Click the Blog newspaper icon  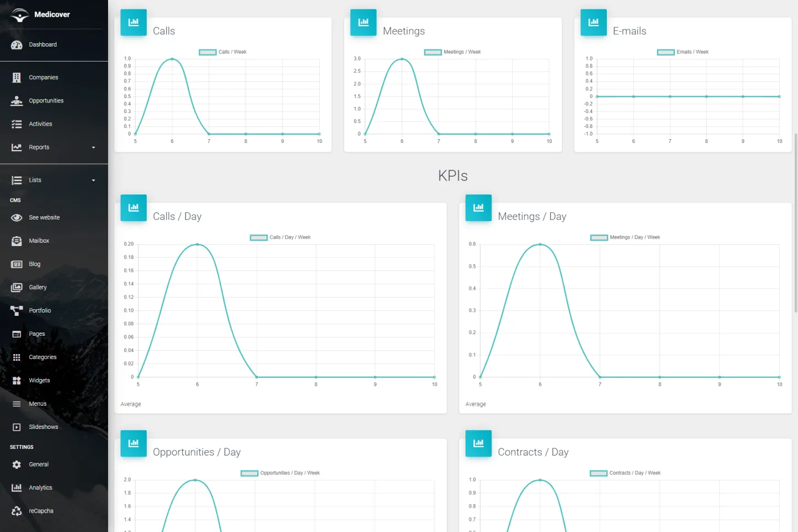point(17,264)
